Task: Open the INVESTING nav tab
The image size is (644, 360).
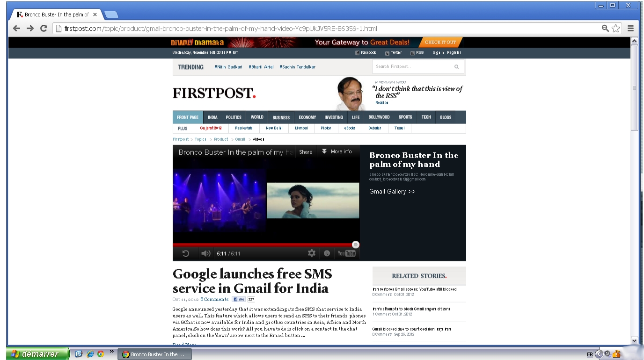Action: coord(334,117)
